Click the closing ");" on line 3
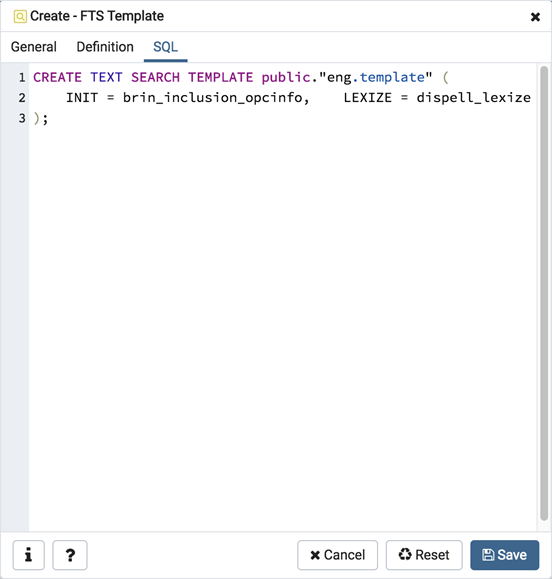 tap(41, 119)
